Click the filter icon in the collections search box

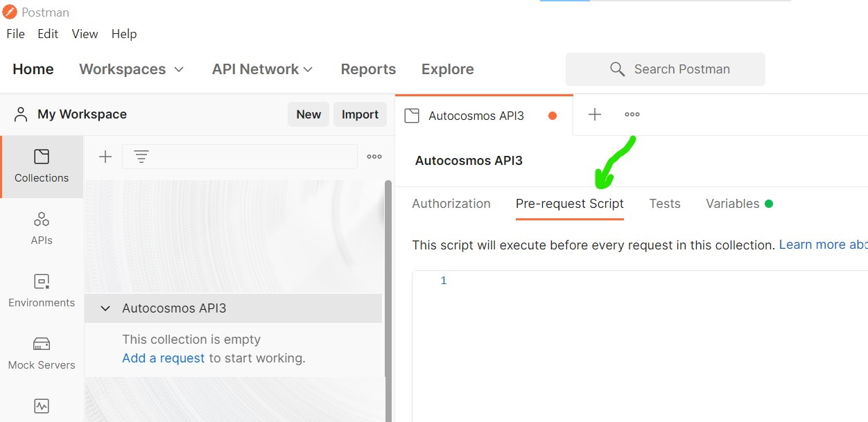pos(141,157)
